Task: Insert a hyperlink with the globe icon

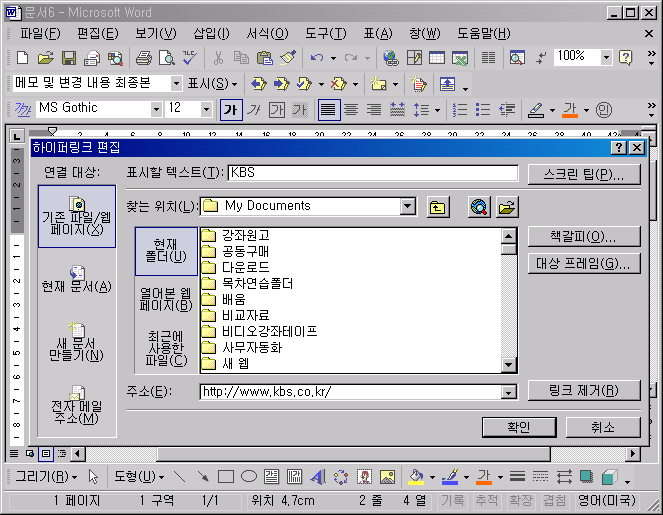Action: 391,58
